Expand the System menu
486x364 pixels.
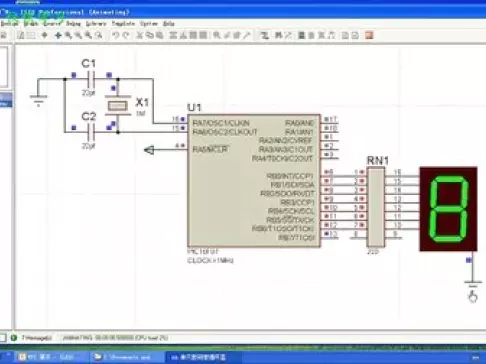[149, 24]
